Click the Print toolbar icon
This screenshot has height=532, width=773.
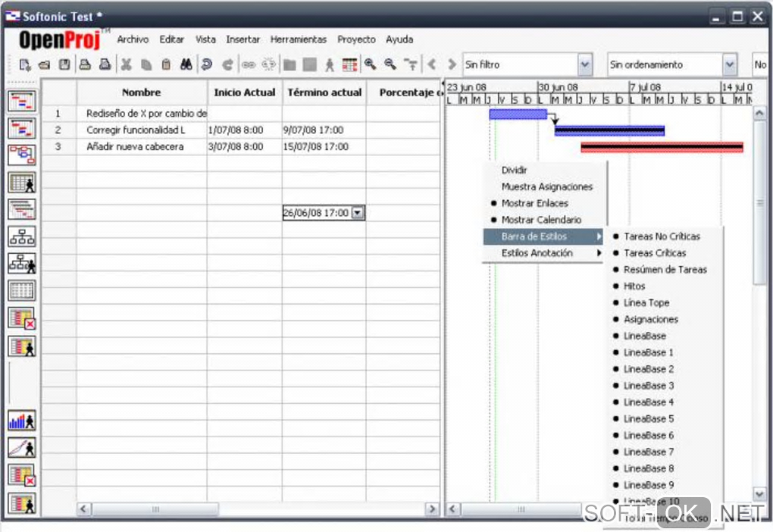click(x=85, y=64)
